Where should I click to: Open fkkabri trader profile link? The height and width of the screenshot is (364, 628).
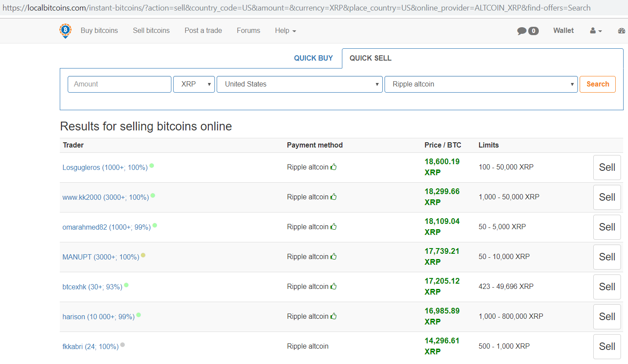tap(91, 346)
